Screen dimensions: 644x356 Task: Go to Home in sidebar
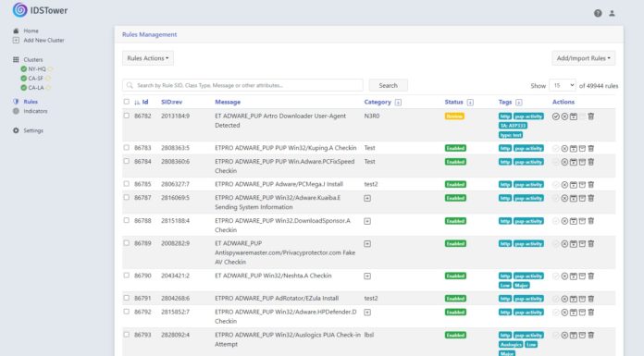(x=31, y=31)
